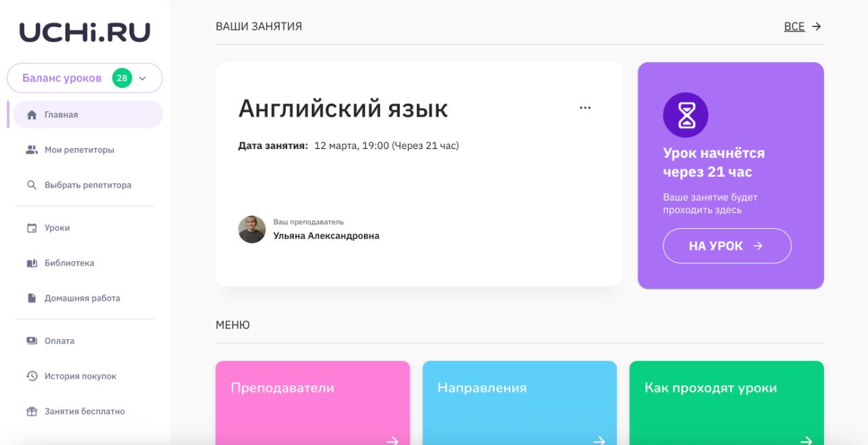Click the history clock icon beside История покупок

click(31, 376)
